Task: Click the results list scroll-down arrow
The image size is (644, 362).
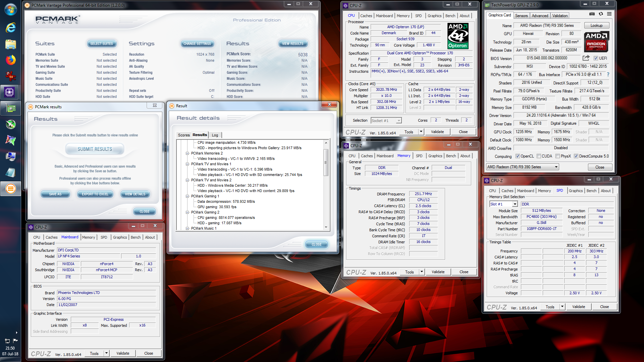Action: pos(326,228)
